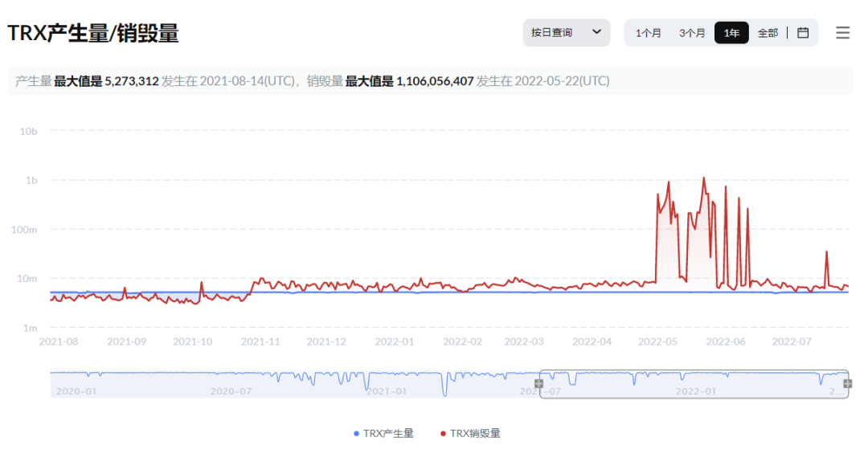This screenshot has width=868, height=462.
Task: Toggle TRX产生量 series in legend
Action: point(383,433)
